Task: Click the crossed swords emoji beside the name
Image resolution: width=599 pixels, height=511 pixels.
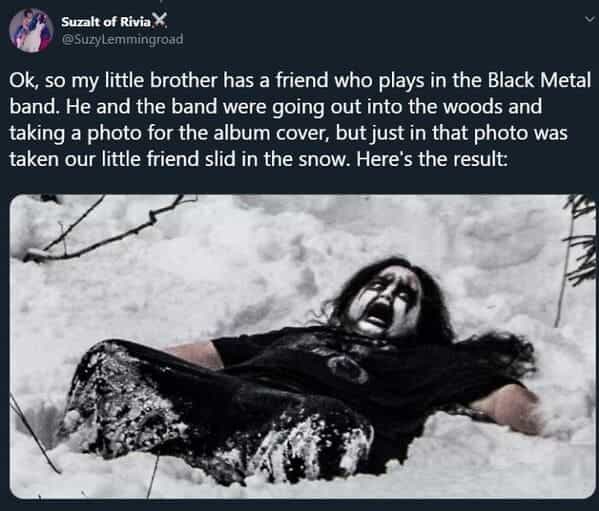Action: tap(160, 20)
